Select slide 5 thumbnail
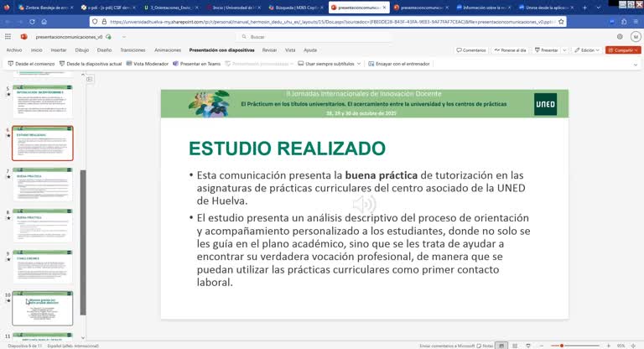Viewport: 644px width, 349px height. [43, 102]
